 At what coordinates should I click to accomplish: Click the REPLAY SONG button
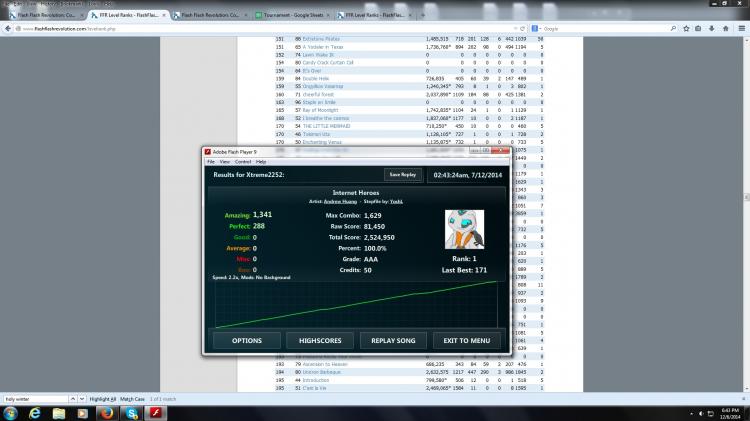pyautogui.click(x=393, y=341)
